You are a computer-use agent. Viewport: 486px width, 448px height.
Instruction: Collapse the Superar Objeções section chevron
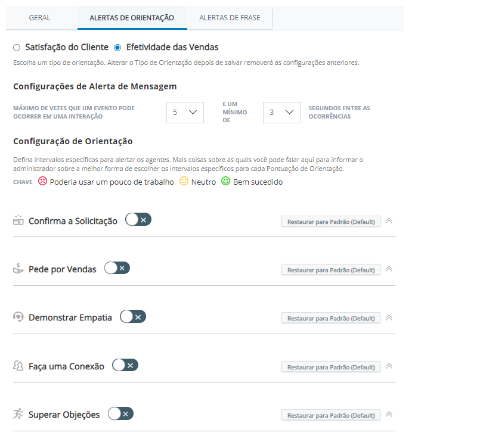coord(389,415)
